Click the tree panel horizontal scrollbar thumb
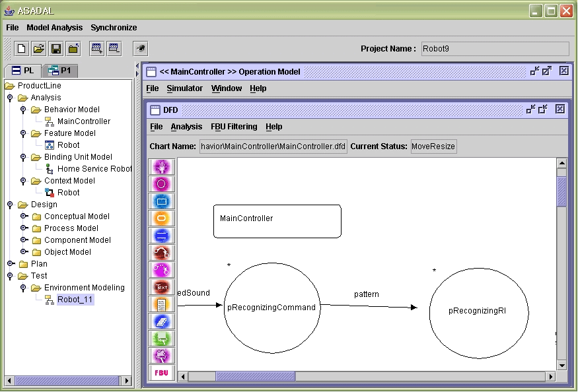Viewport: 578px width, 392px height. click(x=67, y=381)
